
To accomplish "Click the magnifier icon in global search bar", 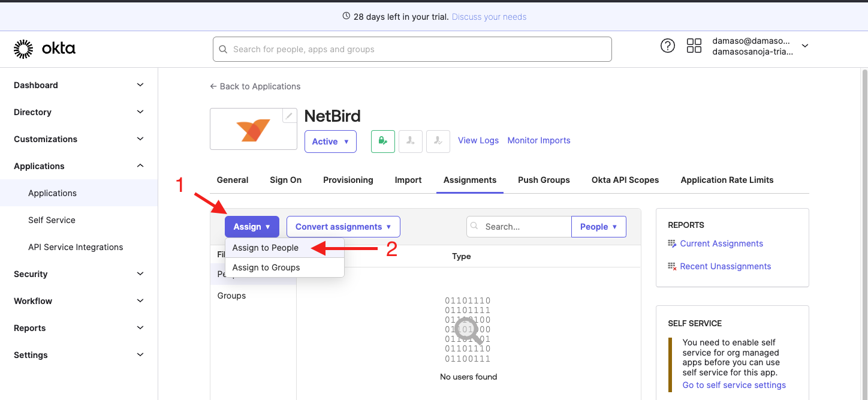I will click(223, 49).
